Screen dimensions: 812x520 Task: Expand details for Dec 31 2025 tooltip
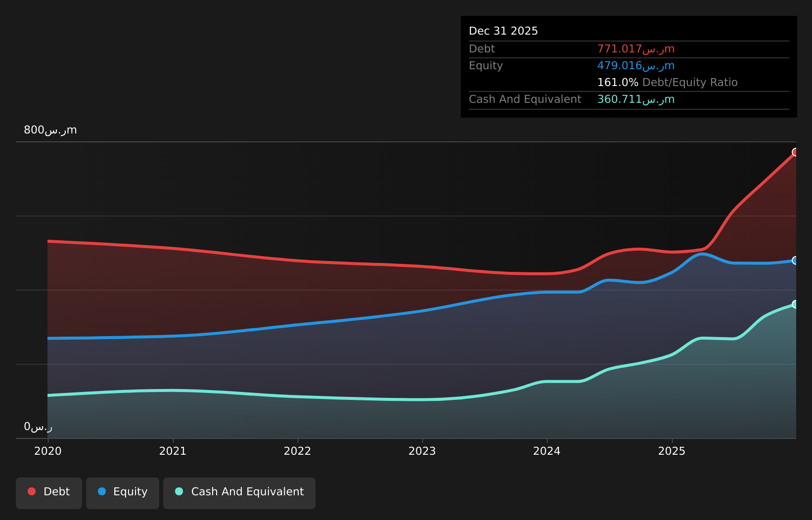[x=503, y=31]
